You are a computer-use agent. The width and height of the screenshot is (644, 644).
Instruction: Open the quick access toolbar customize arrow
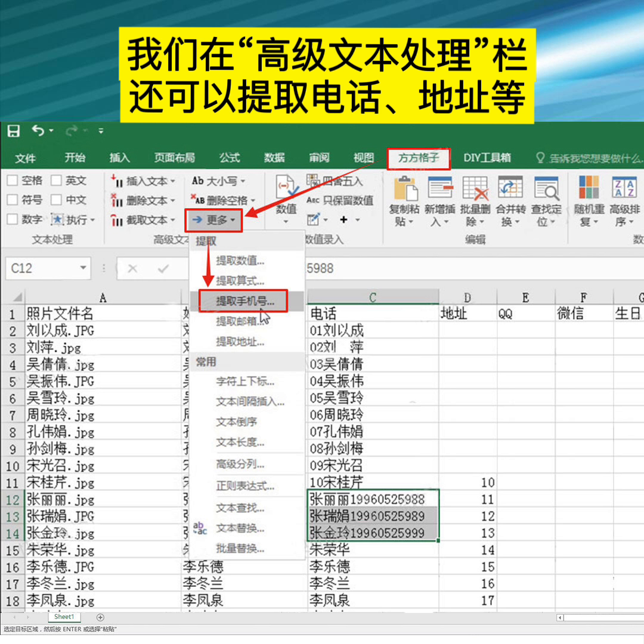(101, 131)
